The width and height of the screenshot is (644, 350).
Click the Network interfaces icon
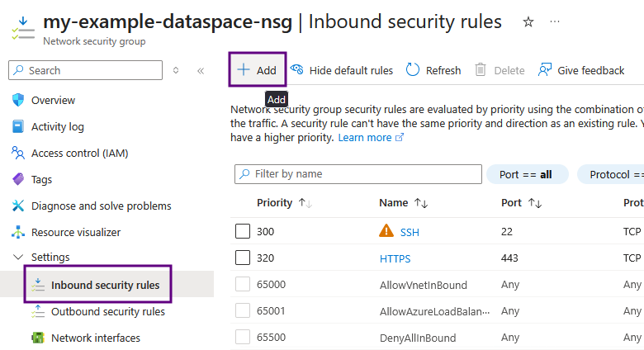(x=38, y=338)
